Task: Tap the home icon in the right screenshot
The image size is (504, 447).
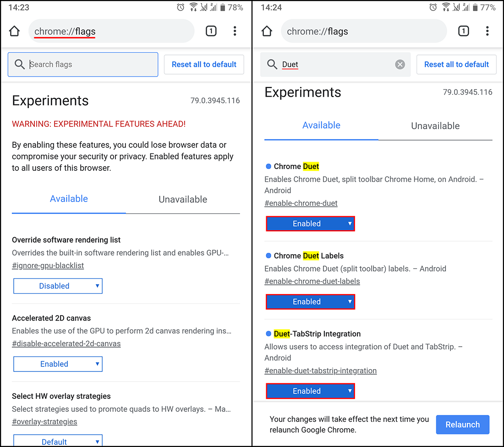Action: click(267, 31)
